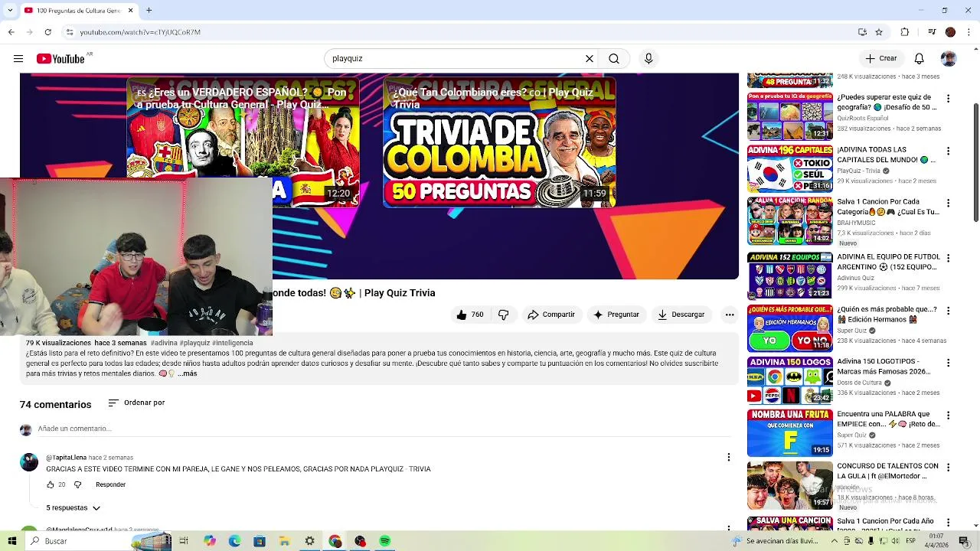Viewport: 980px width, 551px height.
Task: Expand the 5 respuestas replies
Action: pos(73,507)
